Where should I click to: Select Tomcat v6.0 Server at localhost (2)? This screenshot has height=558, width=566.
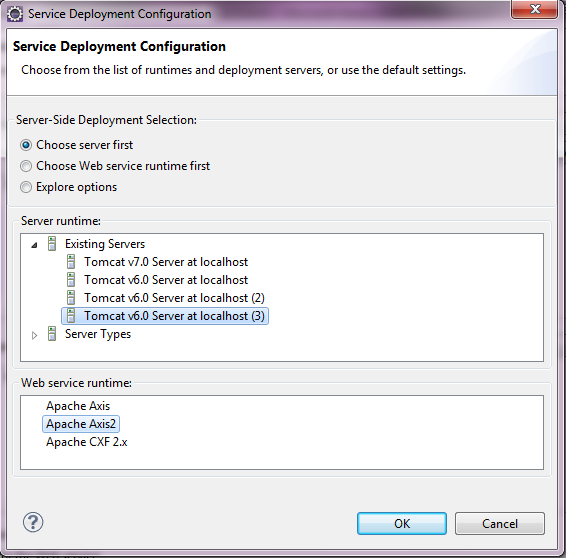coord(174,298)
